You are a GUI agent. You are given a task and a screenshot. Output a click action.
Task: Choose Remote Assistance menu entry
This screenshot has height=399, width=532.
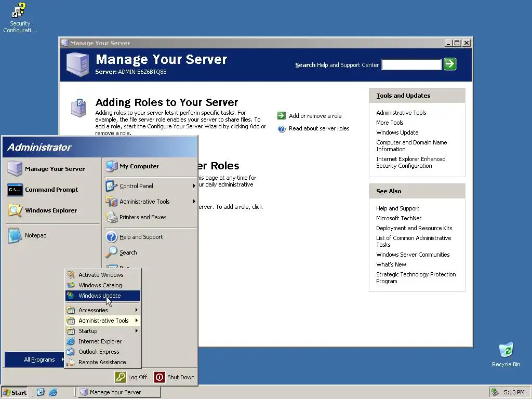[103, 362]
